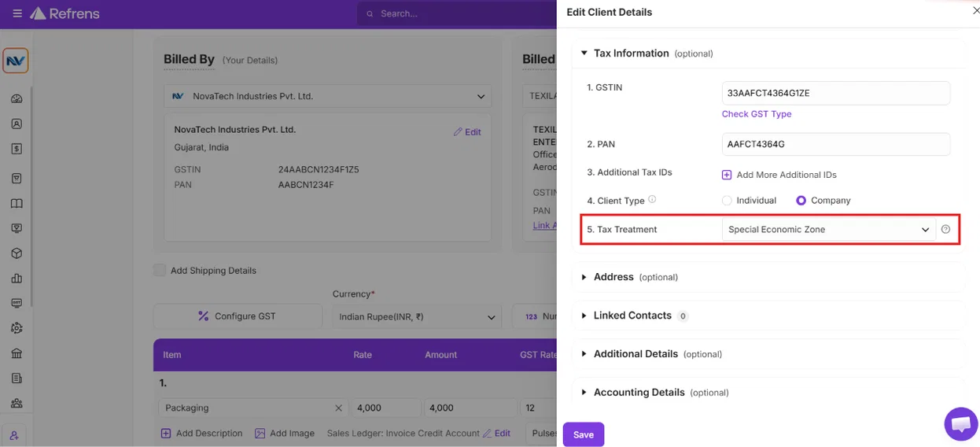980x447 pixels.
Task: Open the monitor icon in sidebar
Action: (17, 228)
